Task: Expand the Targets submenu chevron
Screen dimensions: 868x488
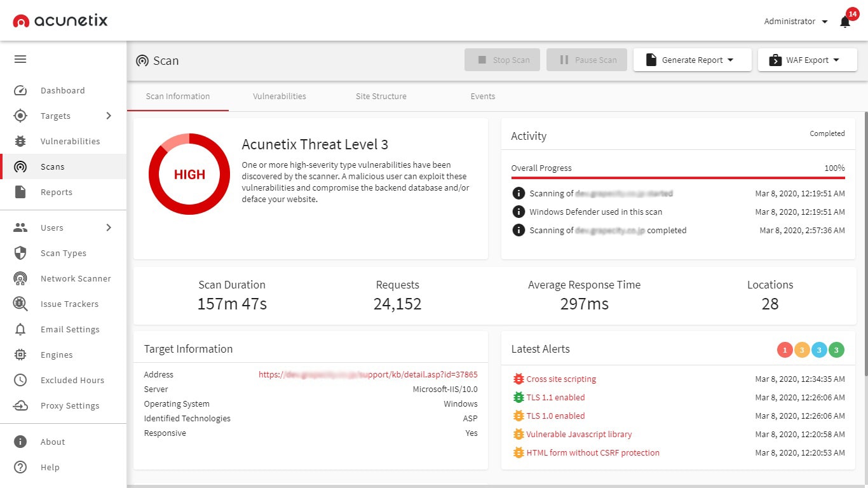Action: [x=109, y=116]
